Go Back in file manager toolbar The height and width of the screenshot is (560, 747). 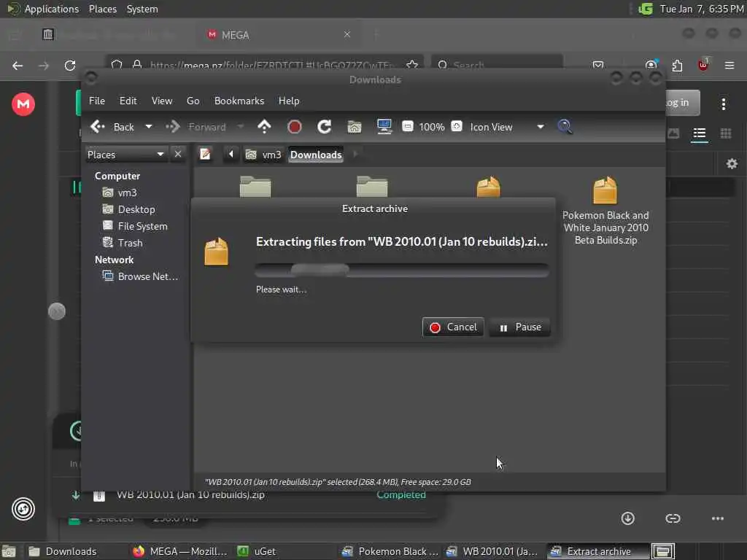[113, 127]
